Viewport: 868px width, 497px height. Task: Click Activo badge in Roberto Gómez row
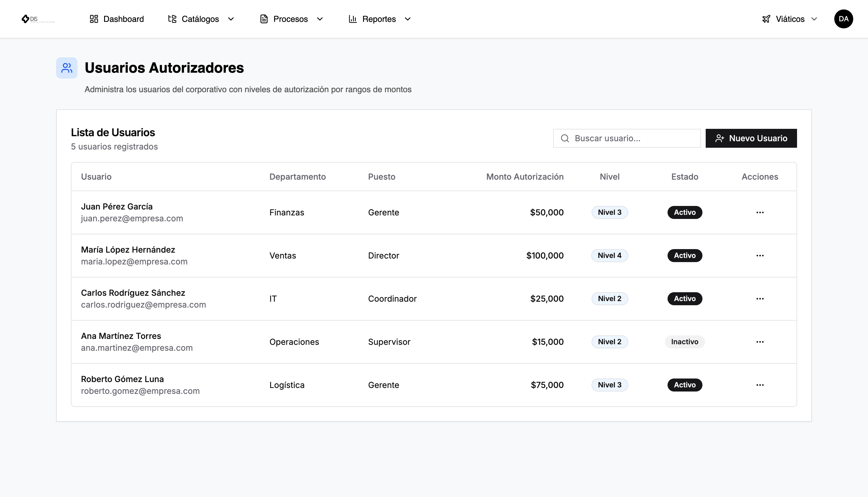pos(685,385)
